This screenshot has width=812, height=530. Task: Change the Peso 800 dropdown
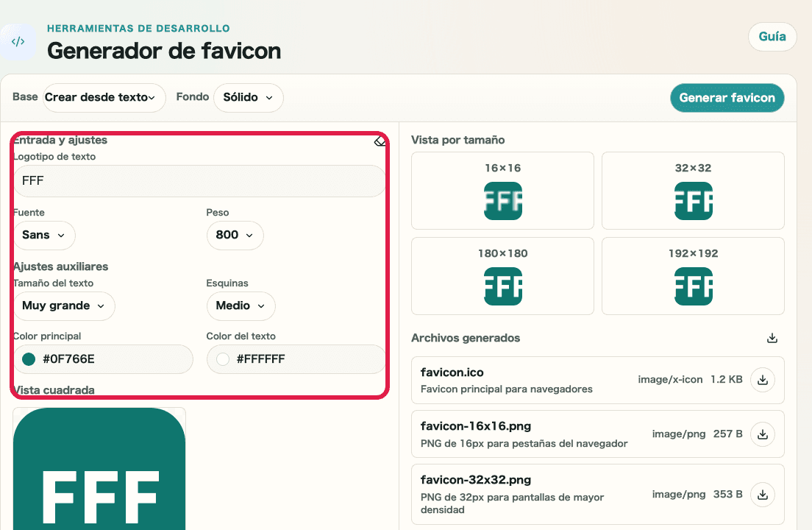click(x=235, y=235)
